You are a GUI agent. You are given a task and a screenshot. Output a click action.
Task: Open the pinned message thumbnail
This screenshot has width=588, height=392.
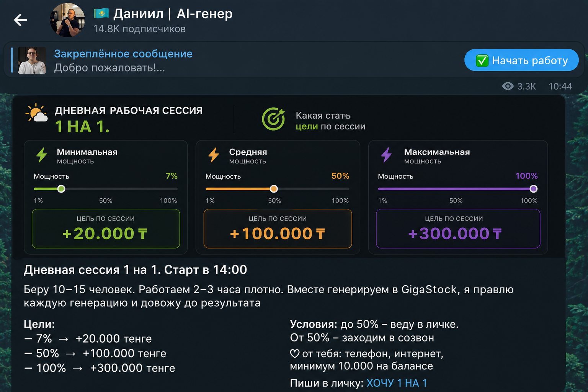32,60
